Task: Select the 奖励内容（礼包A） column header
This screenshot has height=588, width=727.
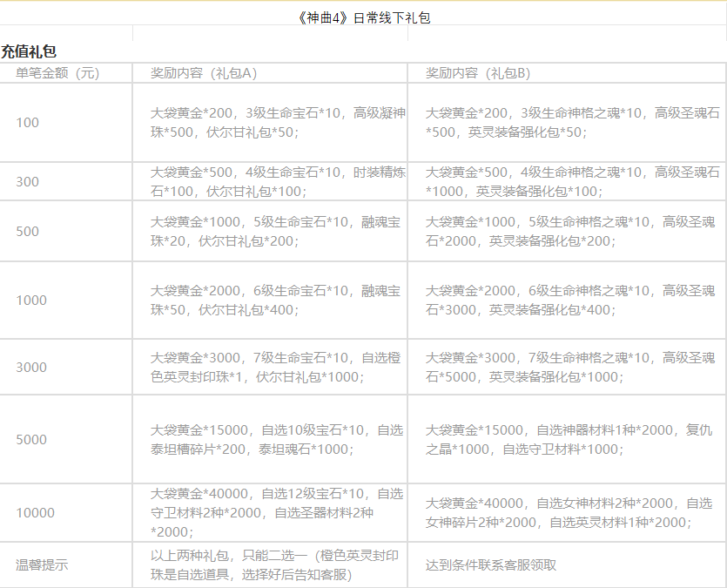Action: click(204, 73)
